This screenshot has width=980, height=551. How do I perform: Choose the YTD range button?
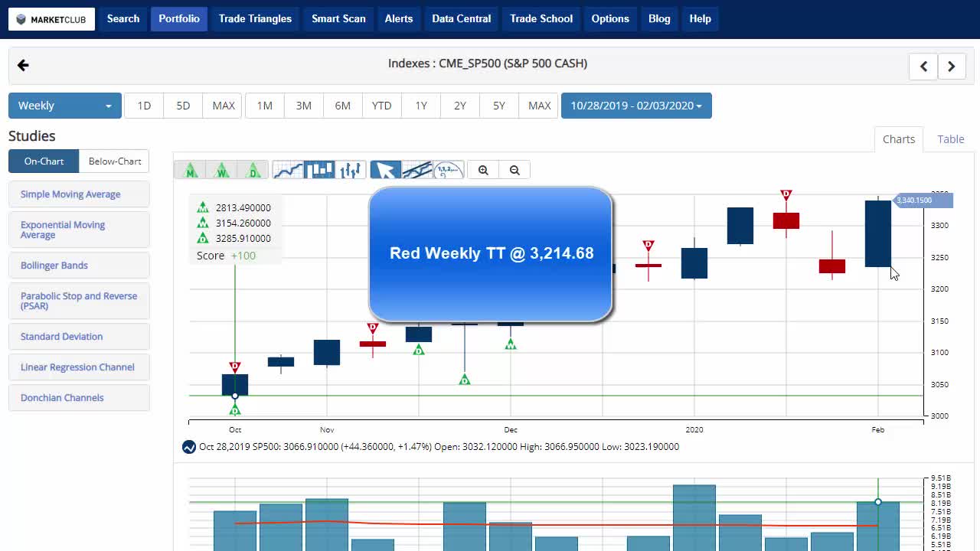382,106
